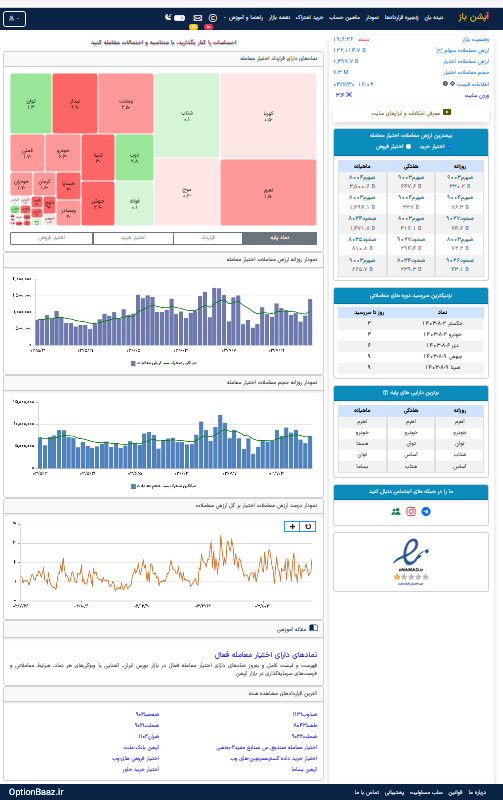Open article نمادهای دارای اختیار معامله فعال

266,655
